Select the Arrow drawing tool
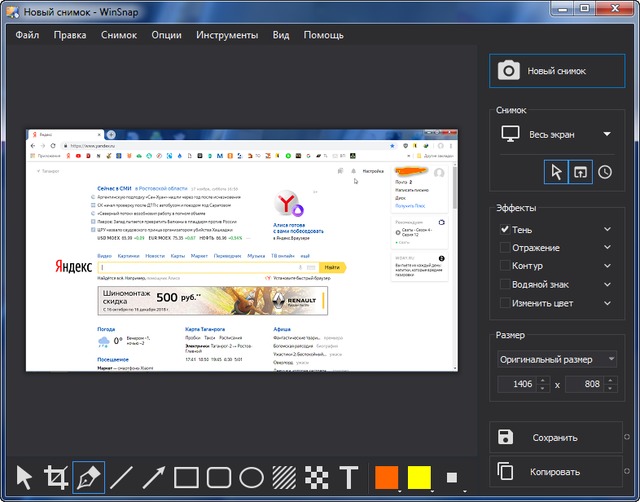The width and height of the screenshot is (640, 502). pyautogui.click(x=153, y=477)
